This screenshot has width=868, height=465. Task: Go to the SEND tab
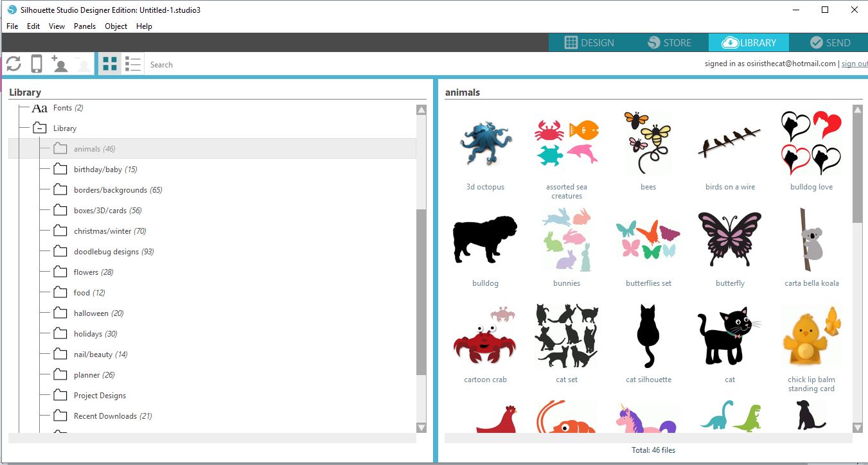click(x=829, y=42)
